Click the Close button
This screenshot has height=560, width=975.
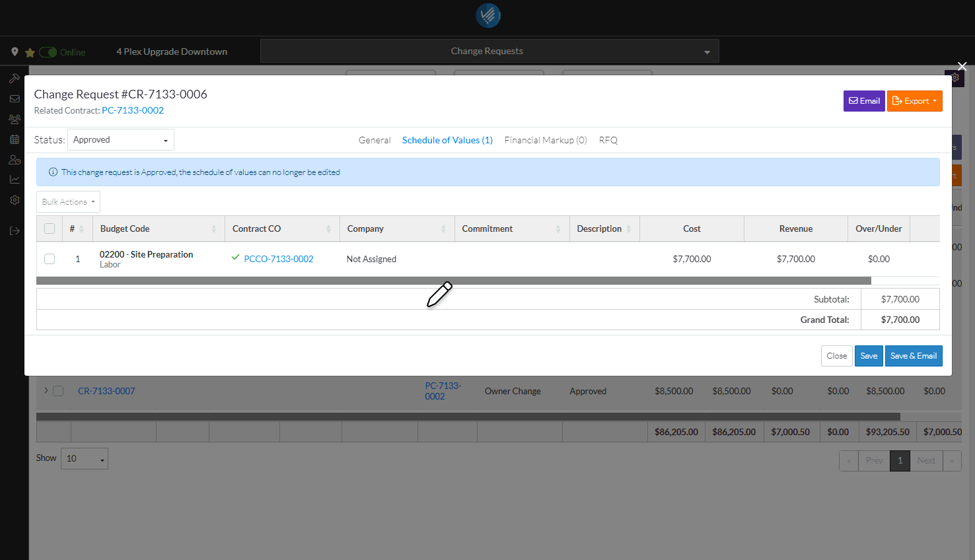click(x=836, y=356)
